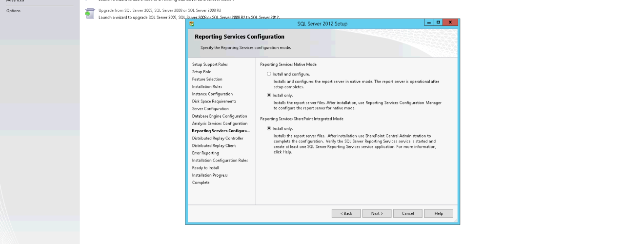Select Native Mode Install only option
This screenshot has height=244, width=644.
pyautogui.click(x=269, y=95)
